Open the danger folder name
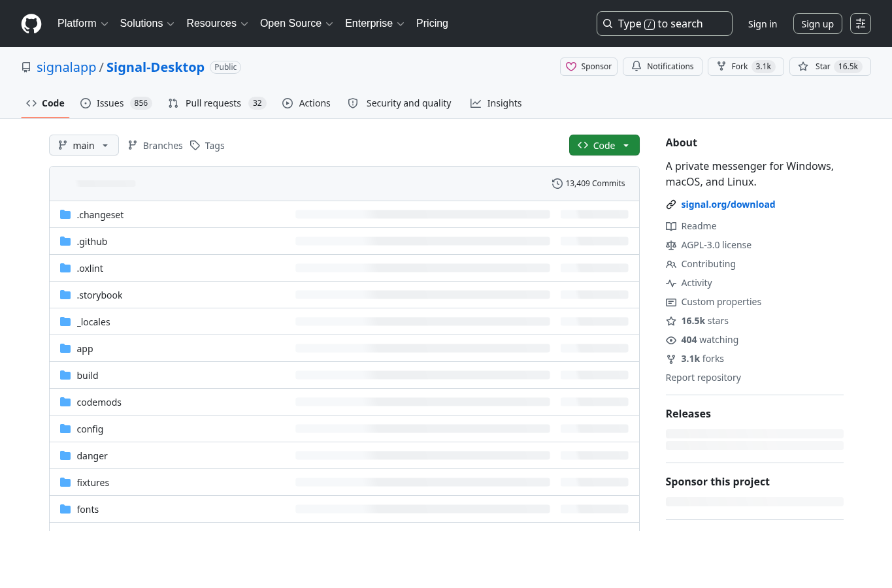 click(x=92, y=456)
